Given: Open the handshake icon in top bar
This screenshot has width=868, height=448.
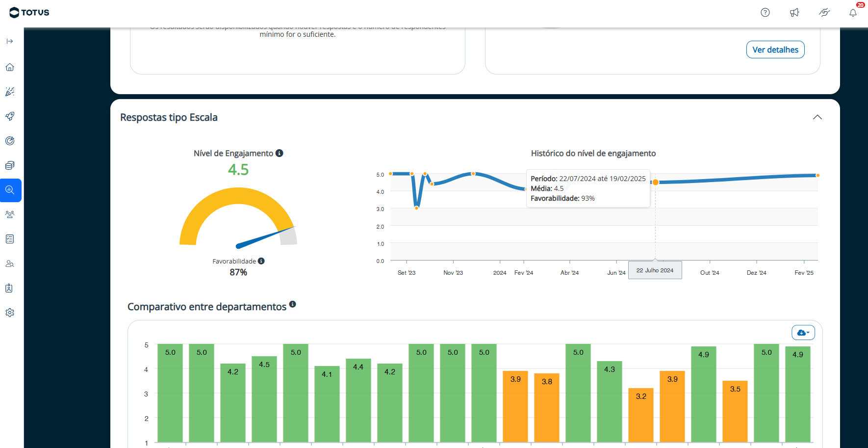Looking at the screenshot, I should (824, 13).
